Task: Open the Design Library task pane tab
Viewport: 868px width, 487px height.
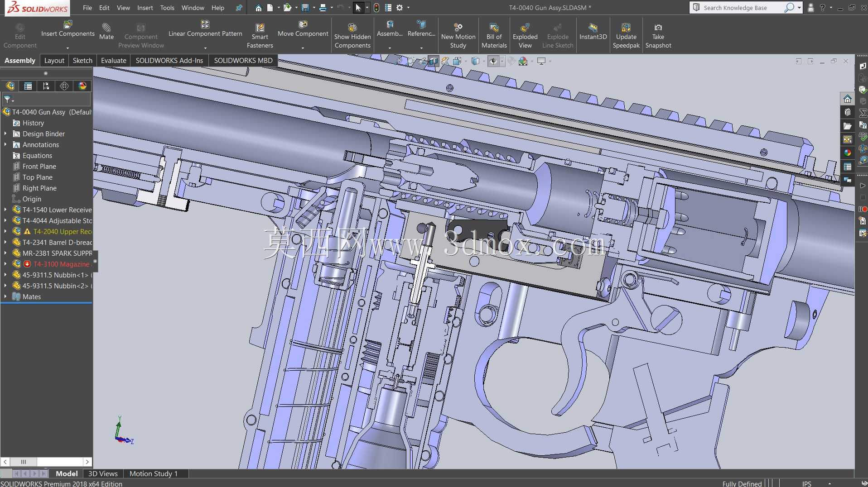Action: (848, 112)
